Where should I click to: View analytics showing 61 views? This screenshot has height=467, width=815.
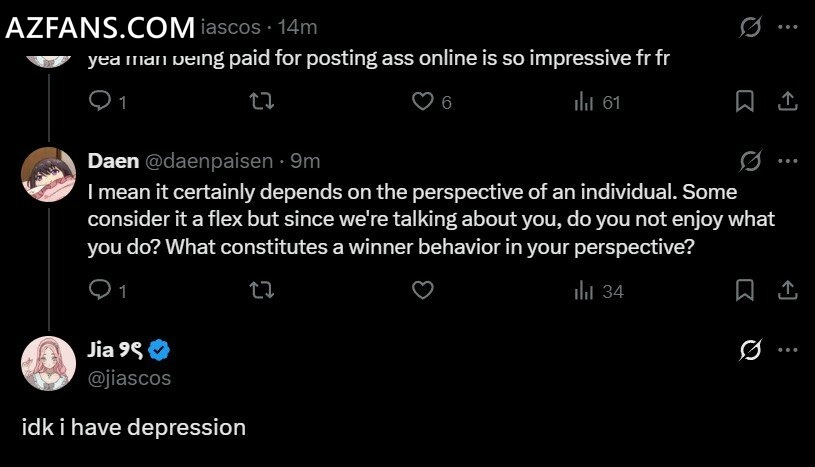[x=597, y=102]
